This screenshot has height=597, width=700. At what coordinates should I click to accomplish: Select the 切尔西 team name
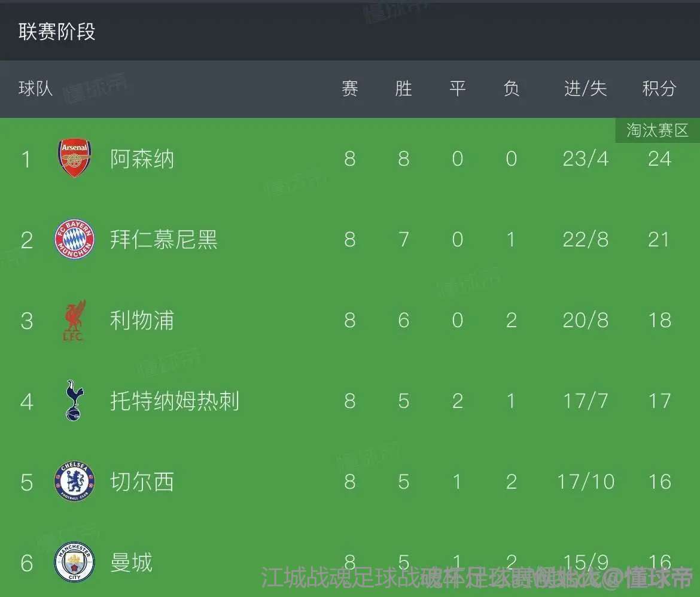coord(142,482)
